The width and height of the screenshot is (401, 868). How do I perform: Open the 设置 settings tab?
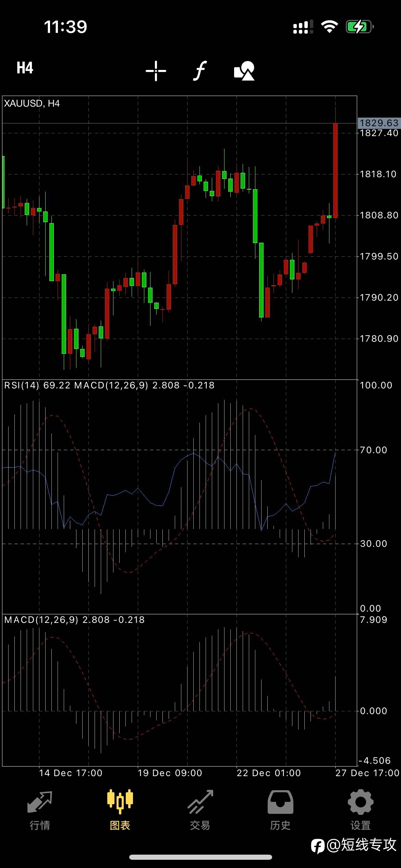(361, 810)
